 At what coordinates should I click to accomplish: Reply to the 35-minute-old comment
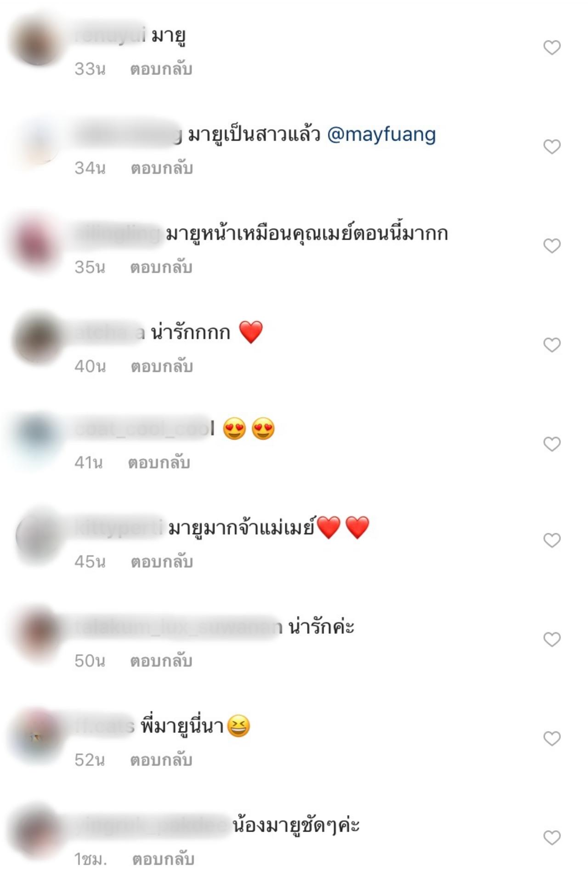tap(161, 267)
